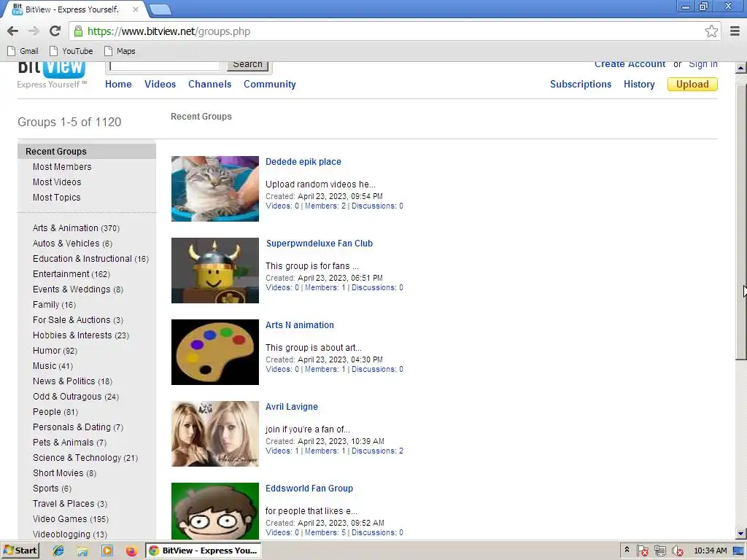The image size is (747, 560).
Task: Open the paint palette thumbnail of Arts N animation
Action: [215, 352]
